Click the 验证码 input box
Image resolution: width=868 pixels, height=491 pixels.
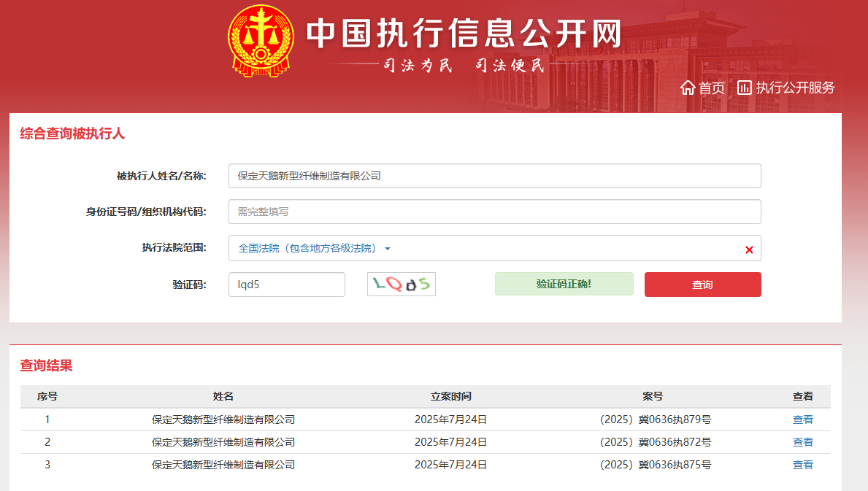tap(287, 285)
